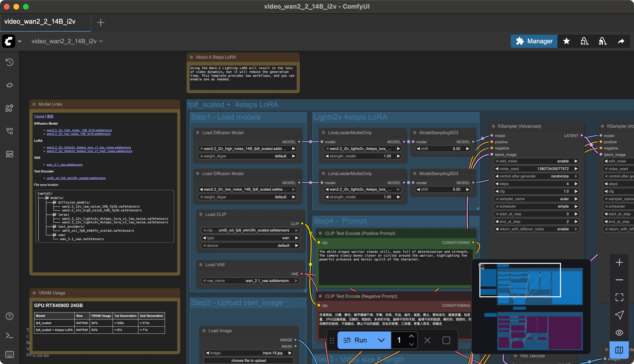Expand the Run button dropdown arrow
The height and width of the screenshot is (364, 634).
coord(381,340)
